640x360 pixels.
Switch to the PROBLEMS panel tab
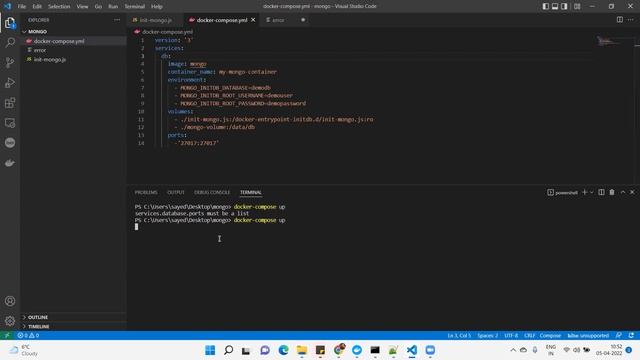point(146,192)
